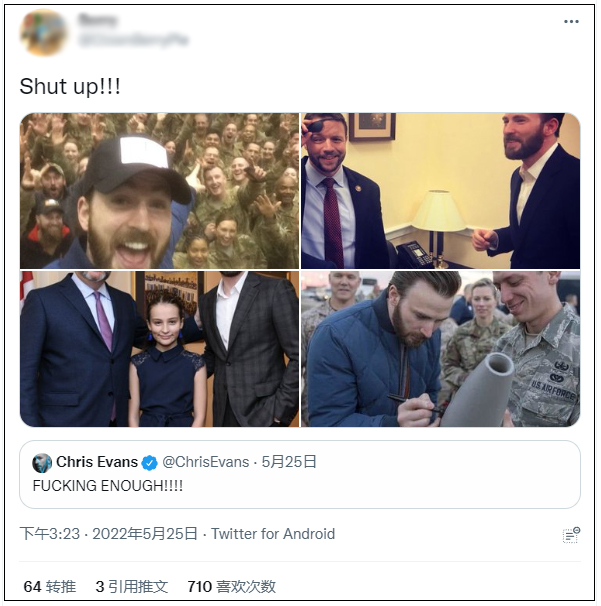Screen dimensions: 601x606
Task: Open the selfie photo with soldiers crowd
Action: pyautogui.click(x=159, y=190)
